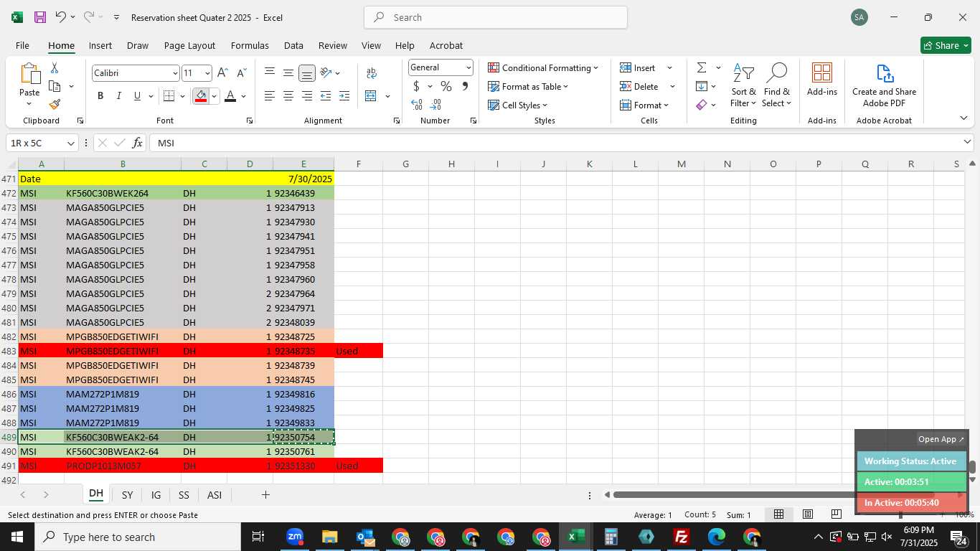Open the Add-ins pane
Image resolution: width=980 pixels, height=551 pixels.
point(821,80)
